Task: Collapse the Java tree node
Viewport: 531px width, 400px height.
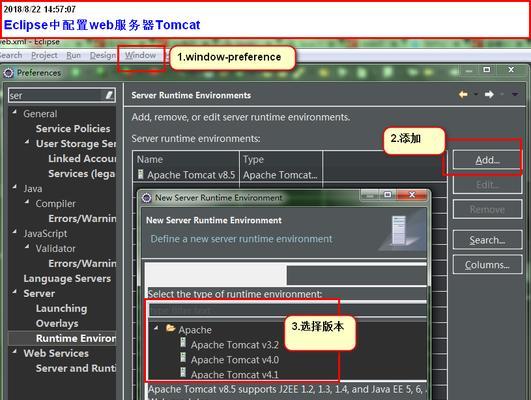Action: coord(15,187)
